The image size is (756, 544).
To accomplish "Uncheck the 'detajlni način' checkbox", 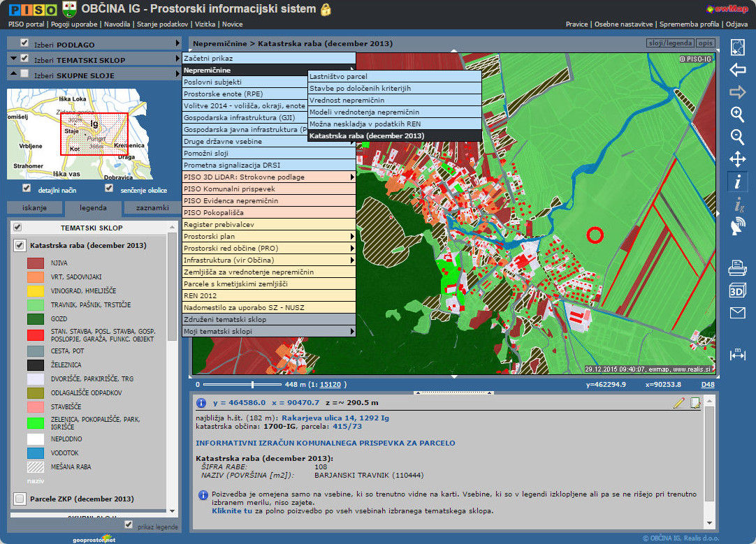I will [27, 189].
